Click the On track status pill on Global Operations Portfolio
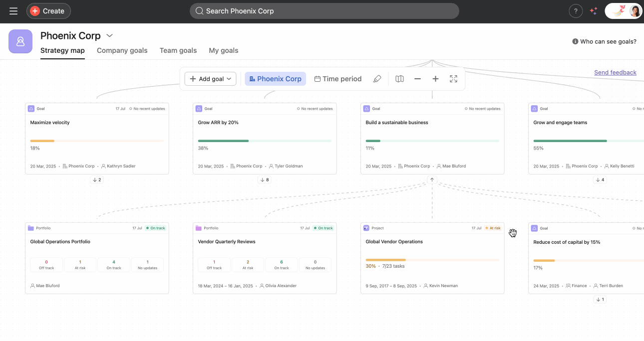Screen dimensions: 644x341 coord(156,228)
